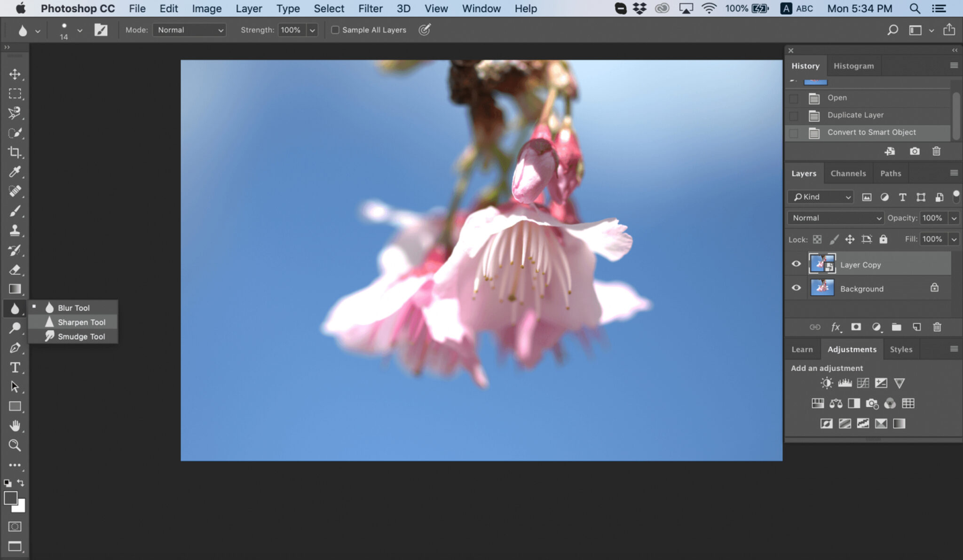Viewport: 963px width, 560px height.
Task: Open the new adjustment layer menu in Layers panel
Action: pos(876,327)
